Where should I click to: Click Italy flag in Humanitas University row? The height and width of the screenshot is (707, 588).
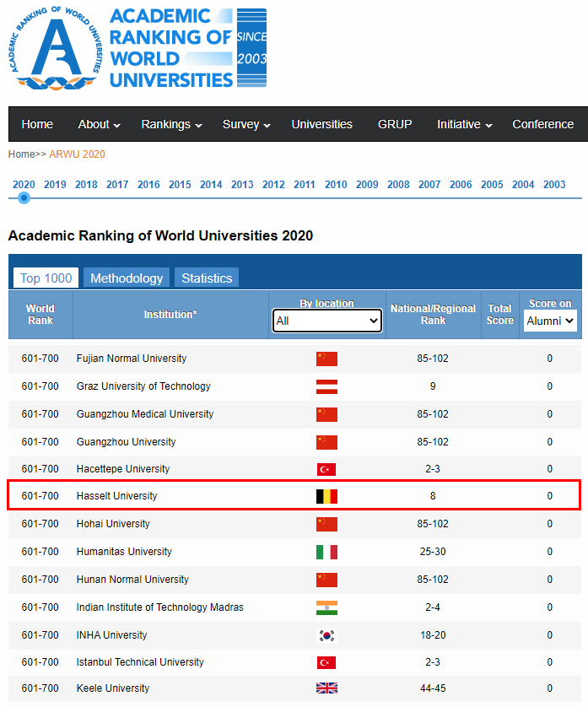point(327,552)
